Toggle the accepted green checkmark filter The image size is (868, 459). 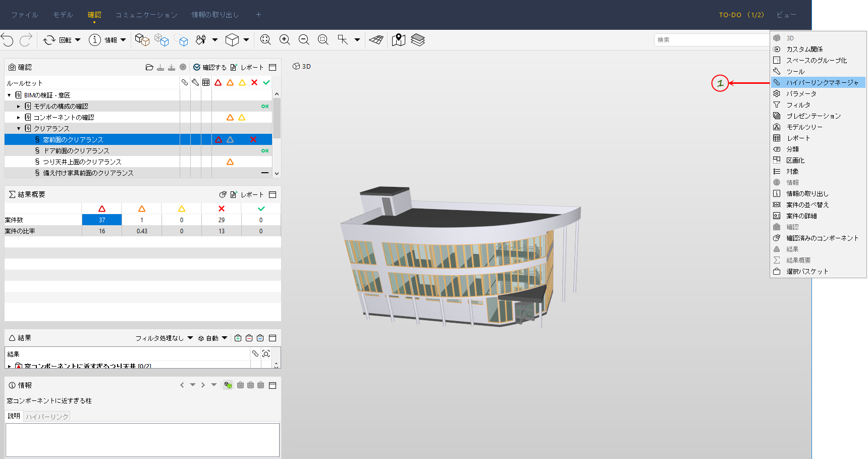point(266,82)
